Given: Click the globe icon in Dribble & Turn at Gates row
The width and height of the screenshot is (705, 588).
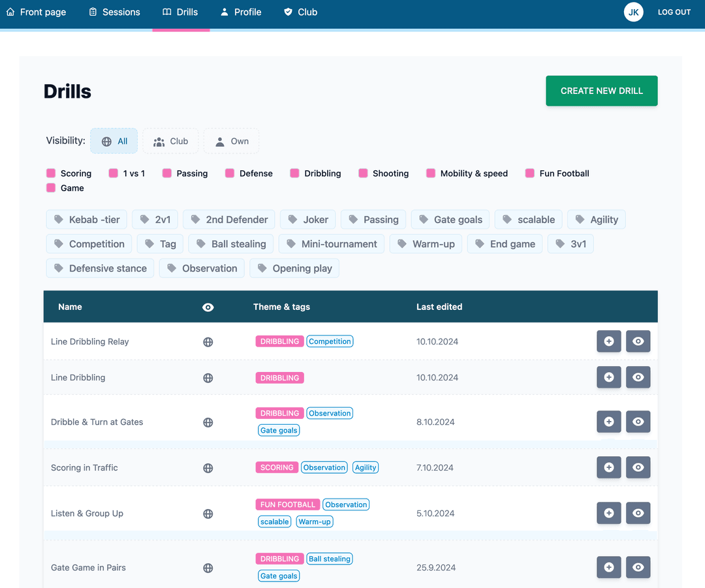Looking at the screenshot, I should pyautogui.click(x=208, y=423).
